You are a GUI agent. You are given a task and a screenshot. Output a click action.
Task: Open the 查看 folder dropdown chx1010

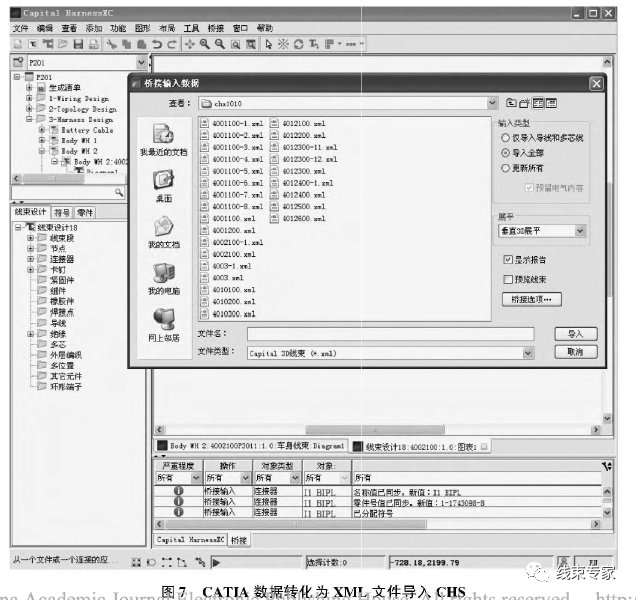click(x=492, y=103)
